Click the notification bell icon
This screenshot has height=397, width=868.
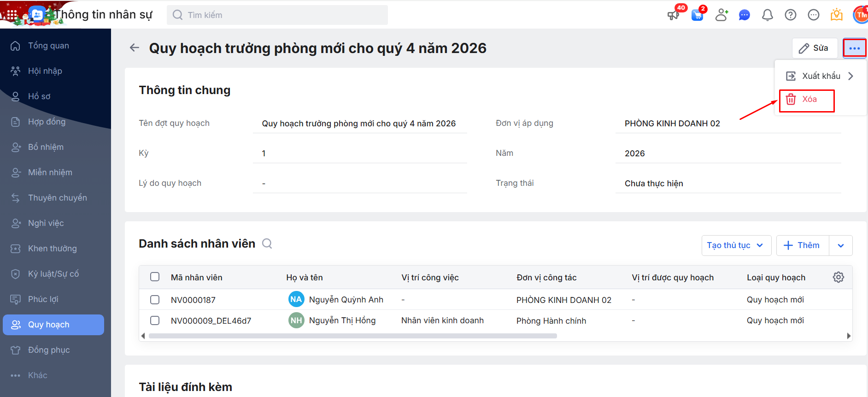767,15
